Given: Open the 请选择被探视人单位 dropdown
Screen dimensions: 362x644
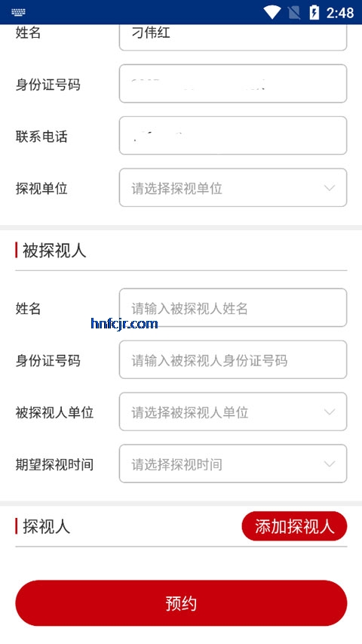Looking at the screenshot, I should [233, 411].
